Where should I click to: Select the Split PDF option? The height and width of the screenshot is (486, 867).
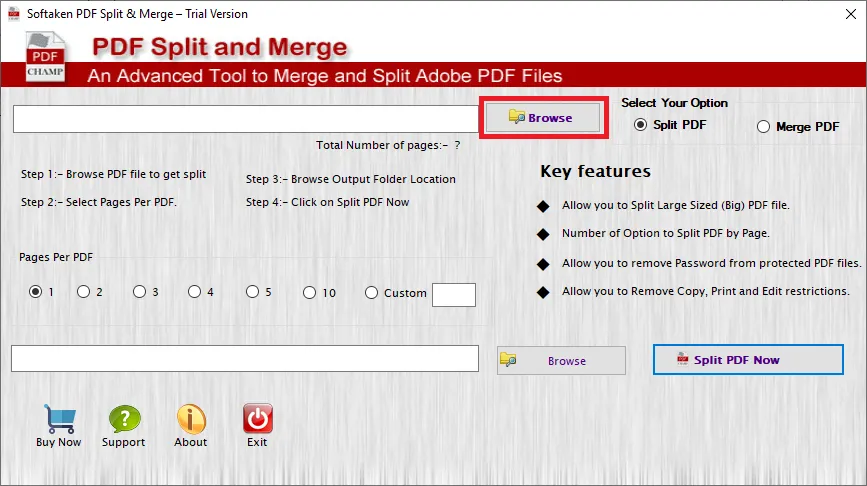click(x=640, y=124)
